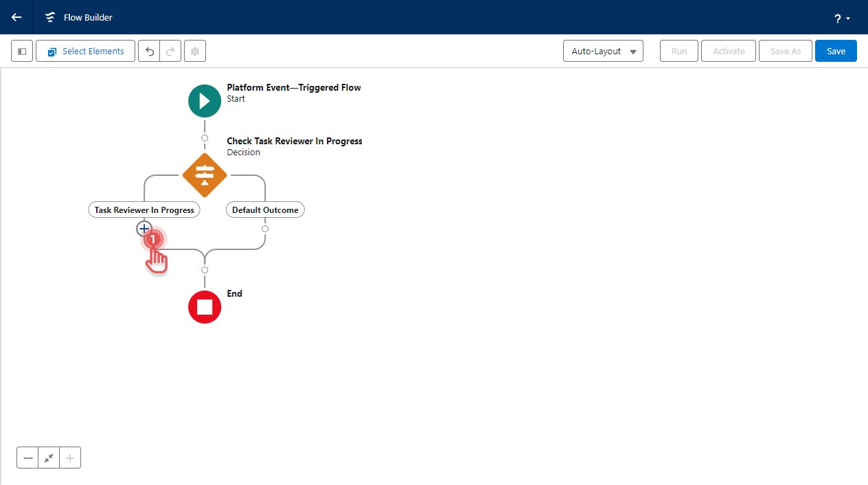Image resolution: width=868 pixels, height=485 pixels.
Task: Select the Default Outcome branch label
Action: pyautogui.click(x=265, y=210)
